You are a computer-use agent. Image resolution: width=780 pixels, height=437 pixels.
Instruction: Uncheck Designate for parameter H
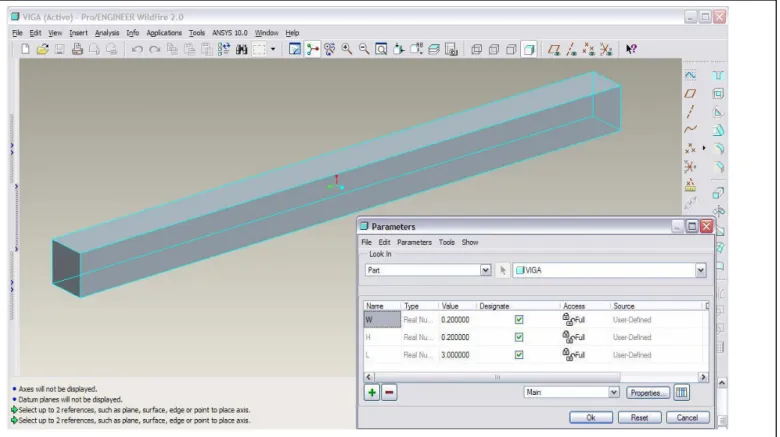519,337
